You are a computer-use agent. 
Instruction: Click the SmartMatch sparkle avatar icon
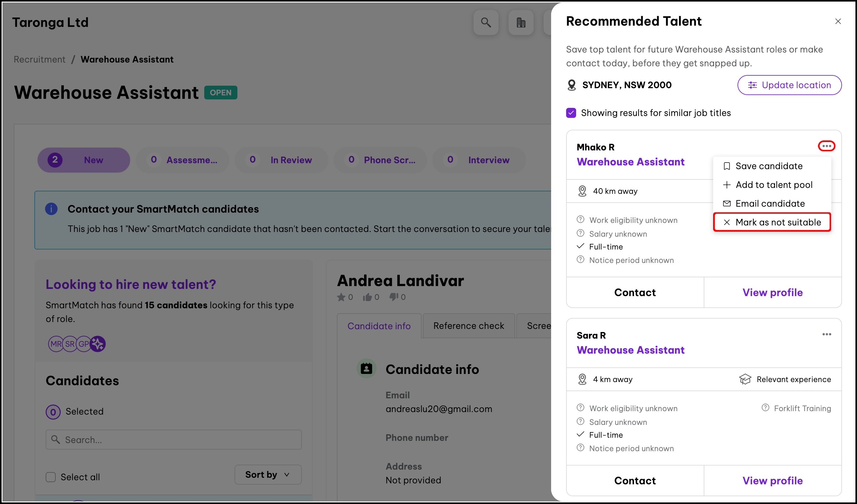pos(98,344)
